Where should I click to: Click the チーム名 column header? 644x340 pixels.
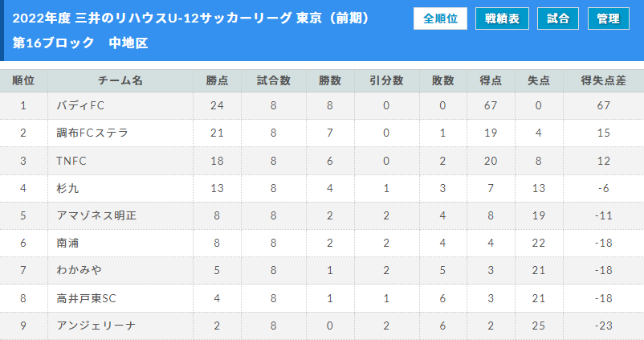120,80
